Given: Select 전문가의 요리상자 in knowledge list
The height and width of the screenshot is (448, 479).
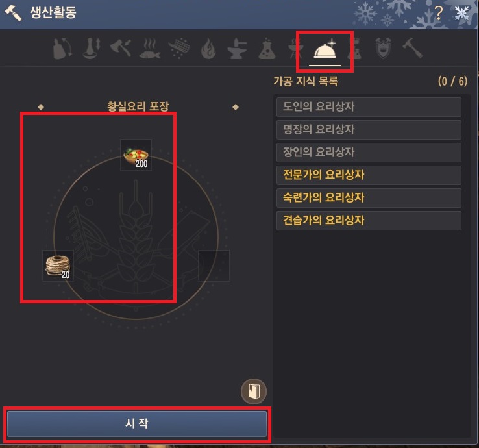Looking at the screenshot, I should point(369,175).
